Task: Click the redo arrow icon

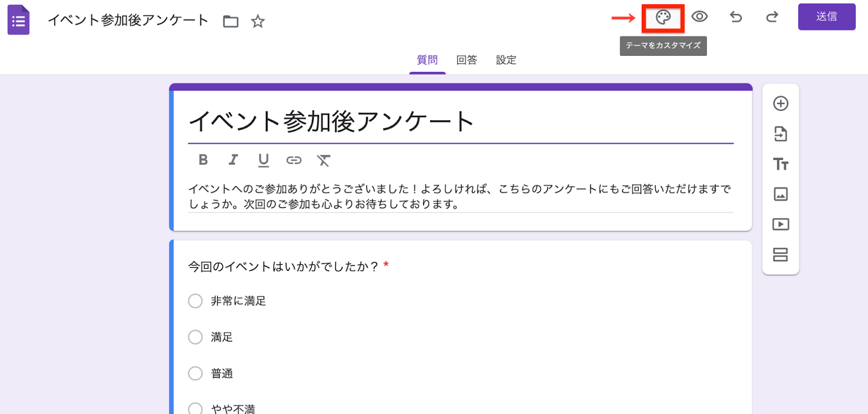Action: click(x=772, y=17)
